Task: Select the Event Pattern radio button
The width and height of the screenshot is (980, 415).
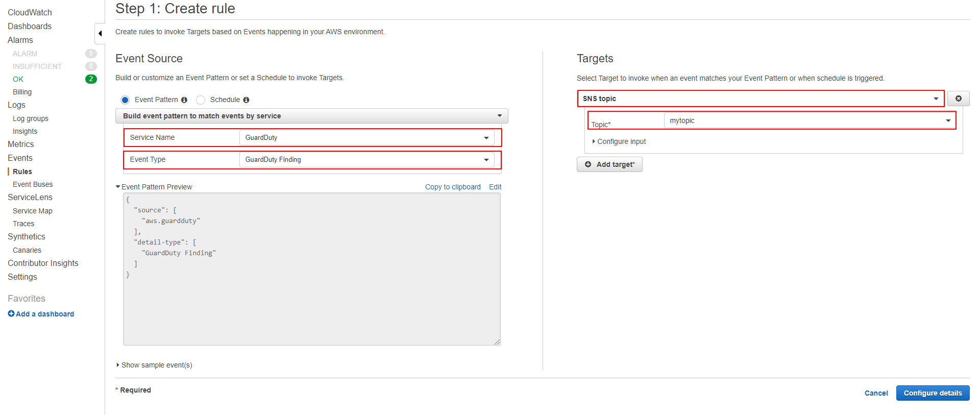Action: [125, 100]
